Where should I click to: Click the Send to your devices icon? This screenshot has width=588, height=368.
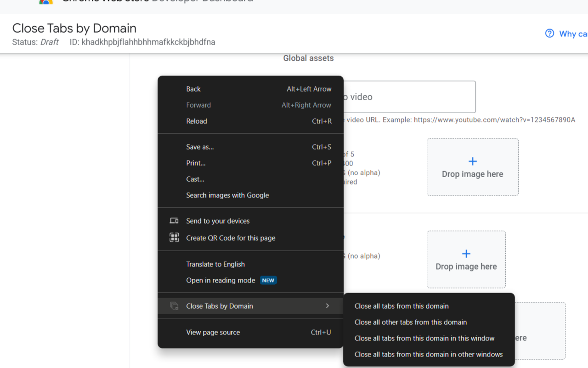[174, 221]
